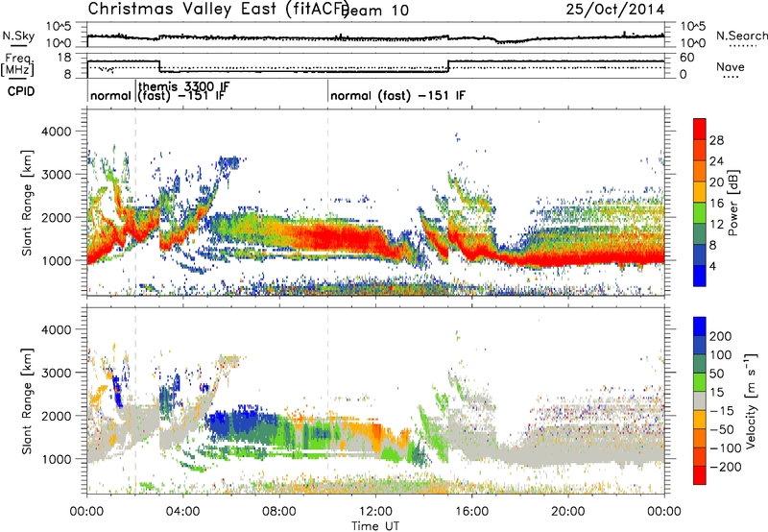Click the '-100' velocity colorbar label
The image size is (768, 532).
pos(726,448)
